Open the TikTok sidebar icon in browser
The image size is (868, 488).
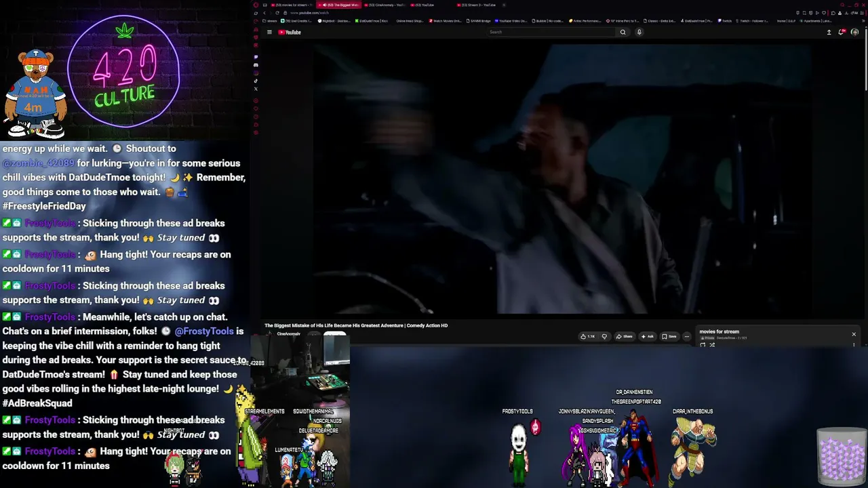256,81
